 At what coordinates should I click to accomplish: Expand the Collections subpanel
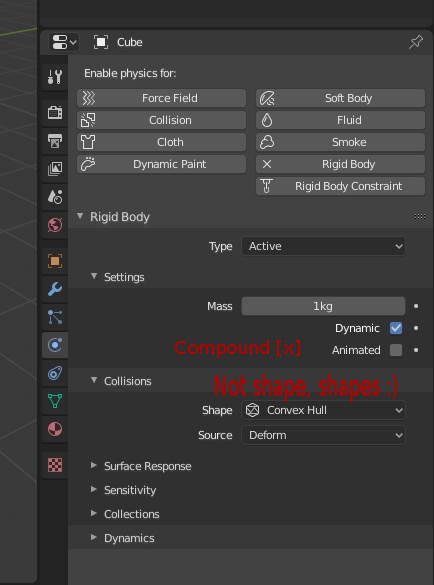tap(94, 513)
